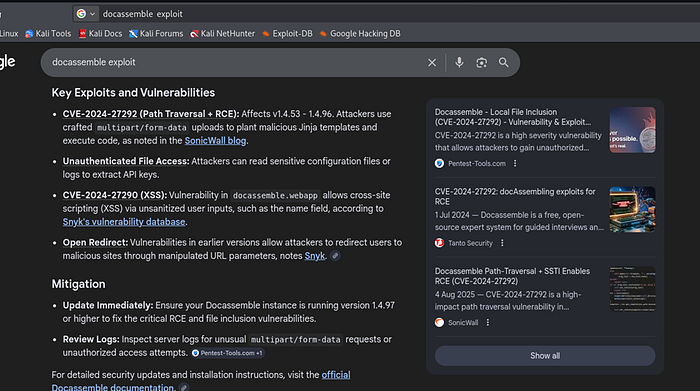This screenshot has width=700, height=391.
Task: Open the official Docassemble documentation link
Action: (x=201, y=381)
